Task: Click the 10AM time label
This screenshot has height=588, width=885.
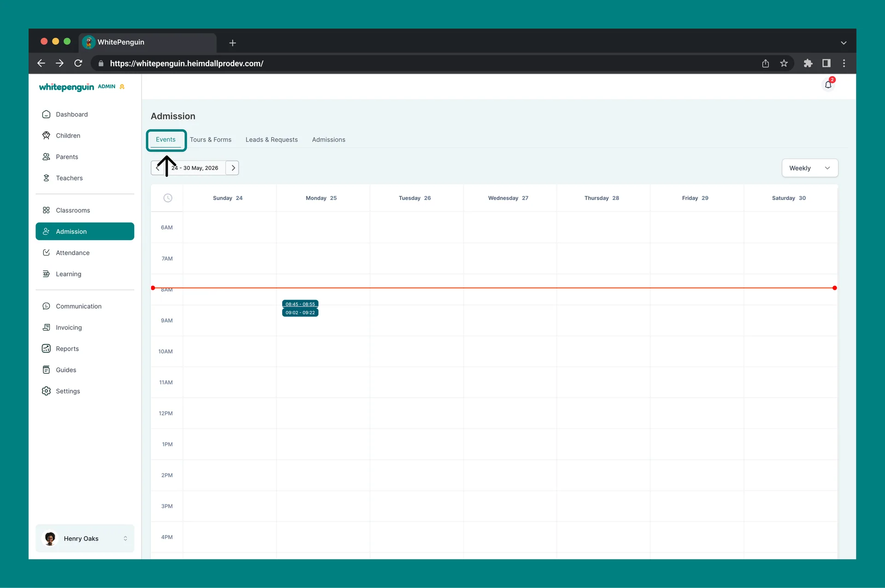Action: (x=165, y=352)
